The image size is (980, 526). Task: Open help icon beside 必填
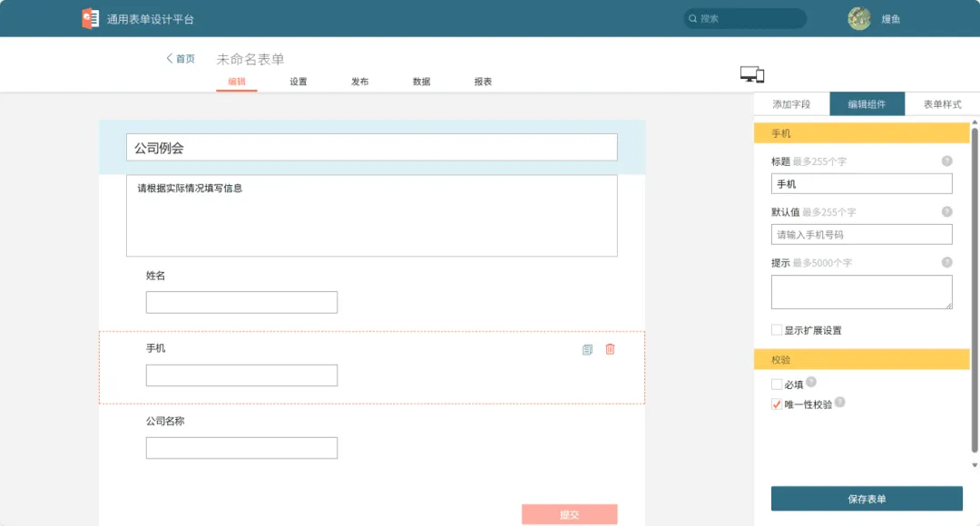(x=811, y=383)
